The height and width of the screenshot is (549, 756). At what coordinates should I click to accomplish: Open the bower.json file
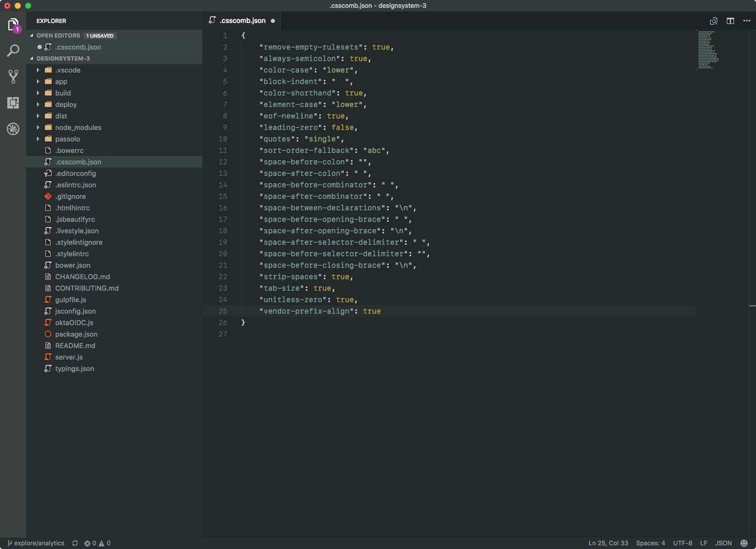coord(114,265)
